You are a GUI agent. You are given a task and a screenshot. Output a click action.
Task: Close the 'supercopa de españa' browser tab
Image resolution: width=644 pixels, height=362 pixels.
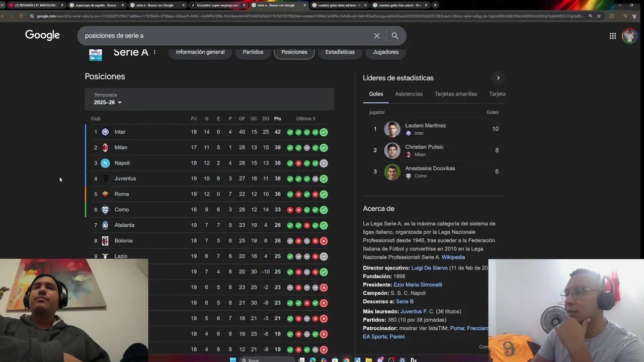123,5
